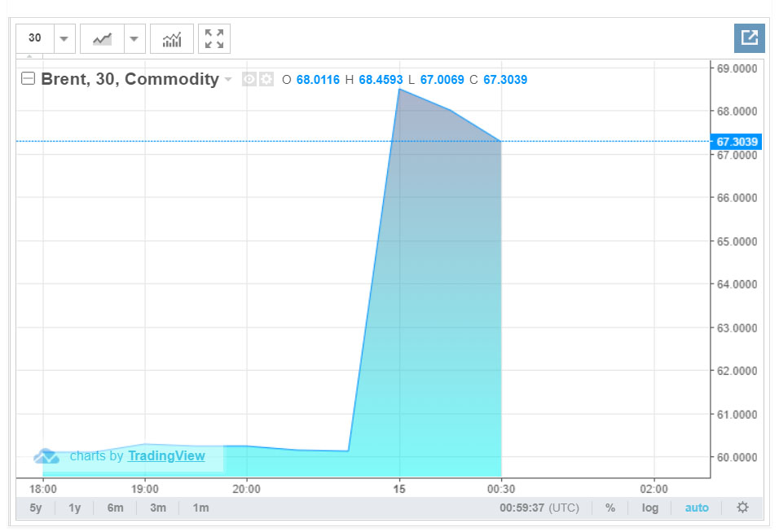This screenshot has width=779, height=532.
Task: Collapse the Brent legend with minus box
Action: (x=29, y=79)
